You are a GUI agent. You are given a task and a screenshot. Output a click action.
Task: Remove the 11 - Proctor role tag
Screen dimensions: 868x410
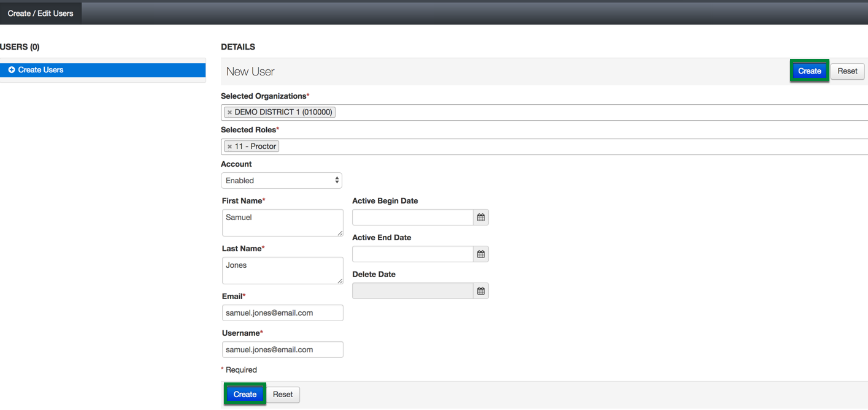coord(229,147)
